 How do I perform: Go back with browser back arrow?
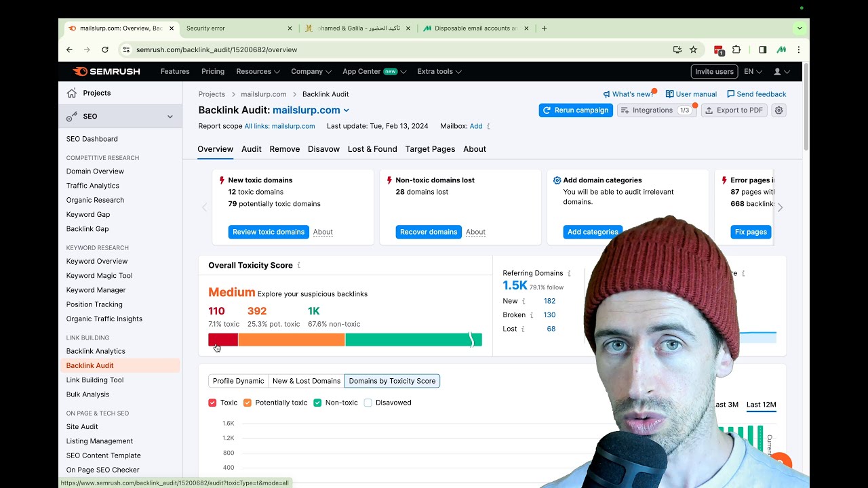coord(69,49)
